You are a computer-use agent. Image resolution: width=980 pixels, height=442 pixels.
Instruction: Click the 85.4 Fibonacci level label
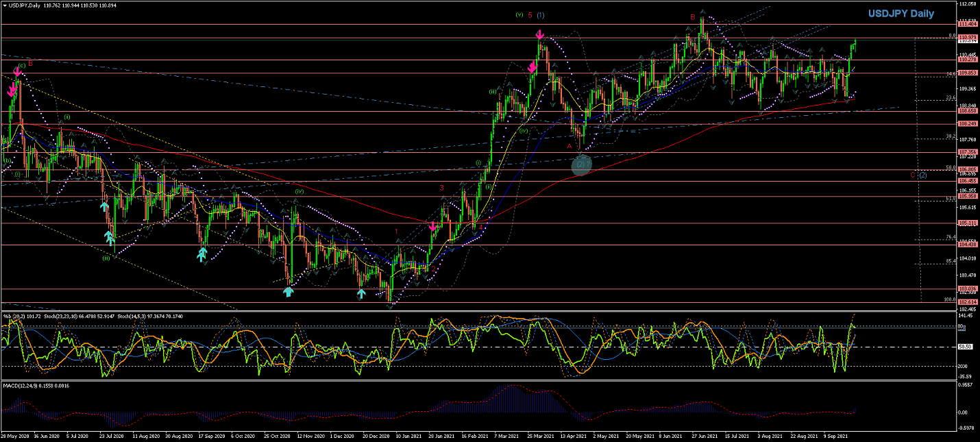coord(951,261)
